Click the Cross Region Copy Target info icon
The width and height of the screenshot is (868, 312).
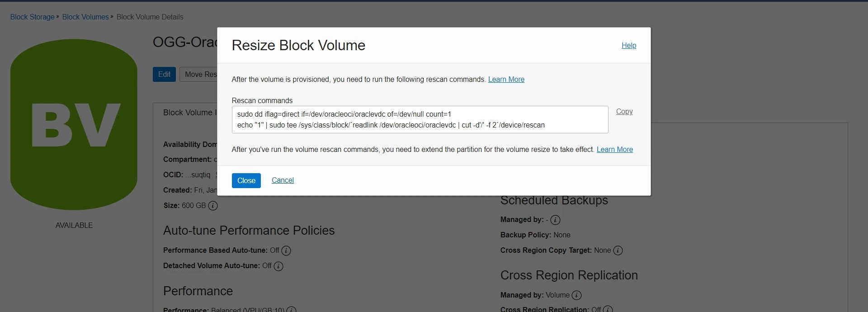click(618, 251)
